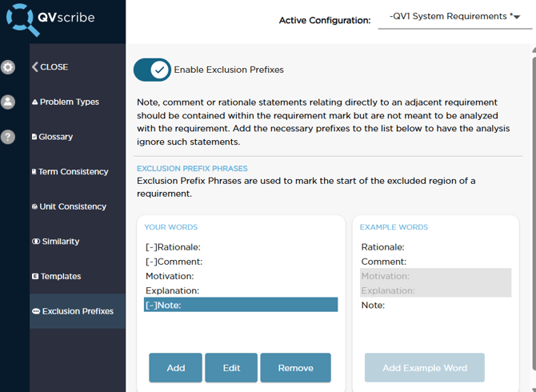Select Motivation: in Your Words list
The image size is (536, 392).
click(170, 276)
